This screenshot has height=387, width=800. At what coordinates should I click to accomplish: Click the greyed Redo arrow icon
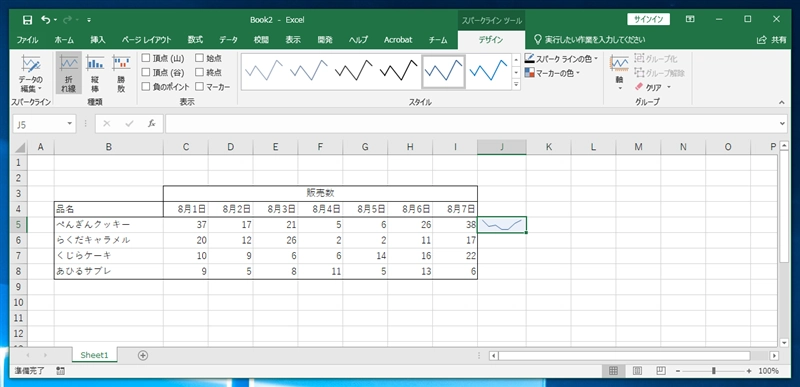click(x=68, y=20)
